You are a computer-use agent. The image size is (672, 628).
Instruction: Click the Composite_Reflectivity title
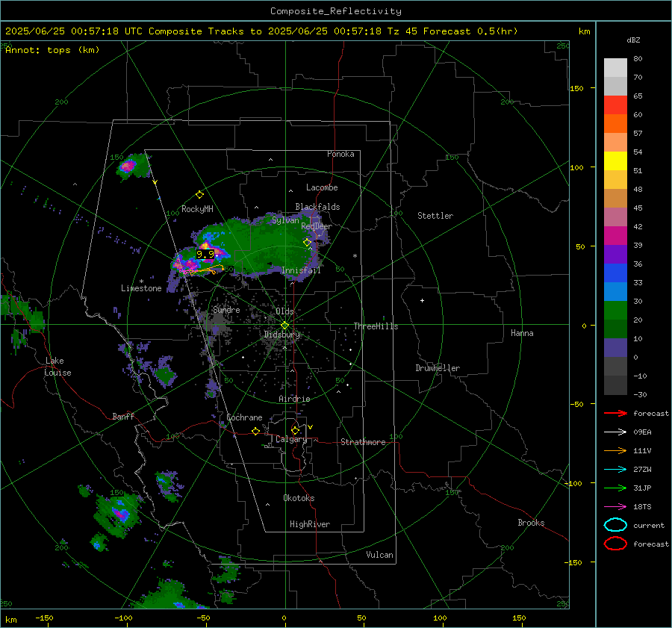pyautogui.click(x=336, y=11)
